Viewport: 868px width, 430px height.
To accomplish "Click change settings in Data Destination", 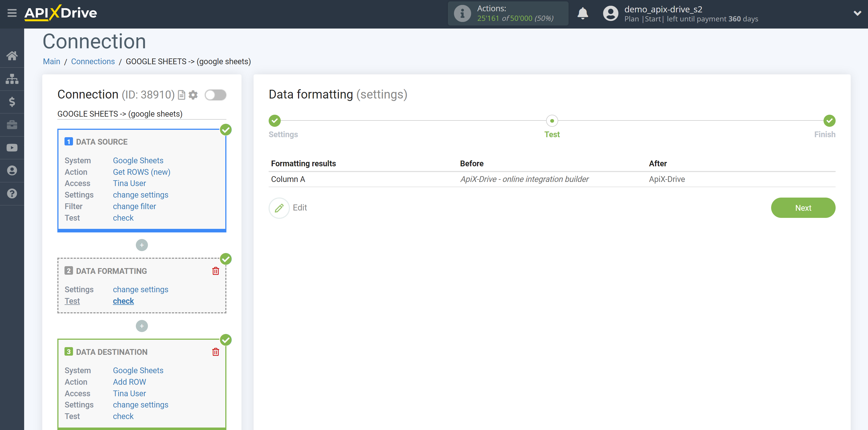I will [141, 405].
